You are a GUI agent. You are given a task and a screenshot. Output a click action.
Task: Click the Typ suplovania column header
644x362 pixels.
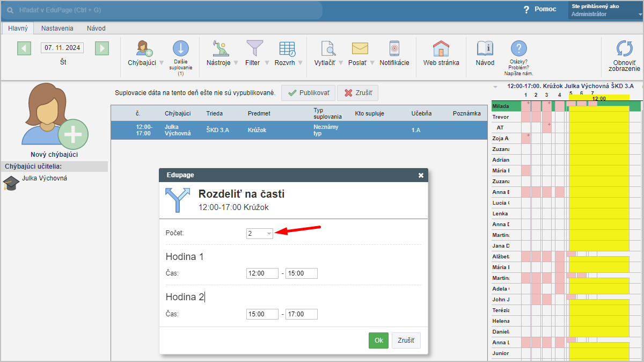tap(327, 113)
